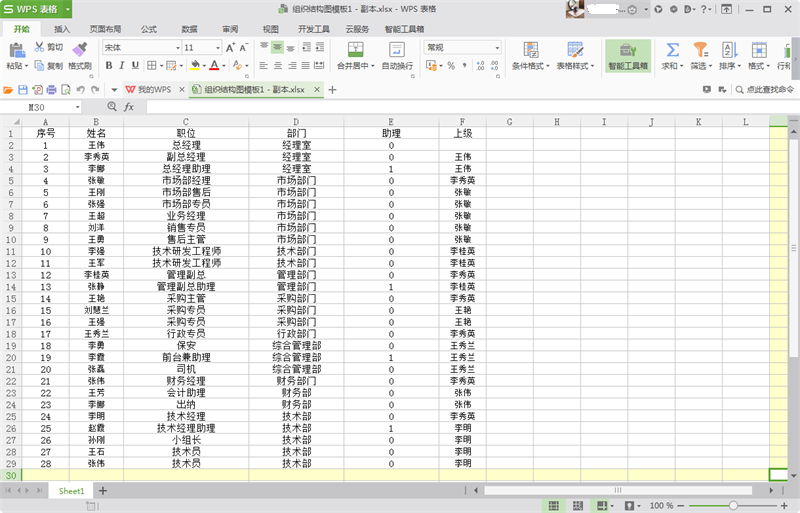The image size is (800, 513).
Task: Open the font name dropdown
Action: click(178, 47)
